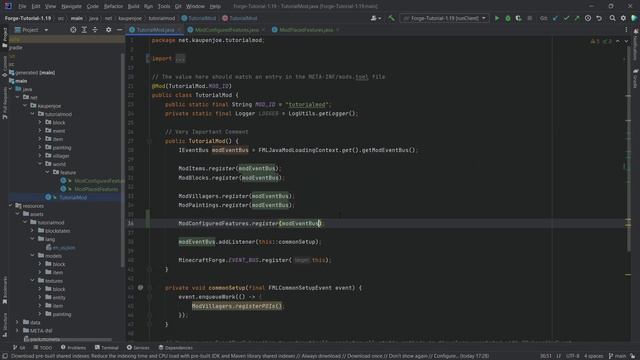Expand the blockstates folder
640x360 pixels.
coord(33,231)
